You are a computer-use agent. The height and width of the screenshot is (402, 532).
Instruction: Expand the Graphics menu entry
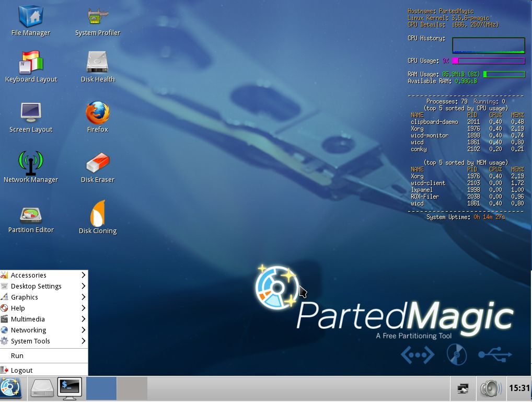click(44, 297)
